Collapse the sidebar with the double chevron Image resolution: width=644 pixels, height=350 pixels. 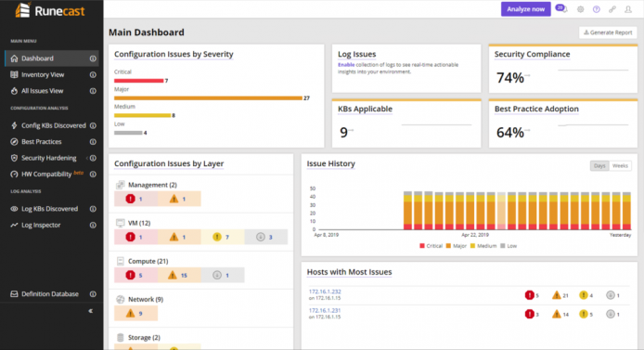(90, 311)
